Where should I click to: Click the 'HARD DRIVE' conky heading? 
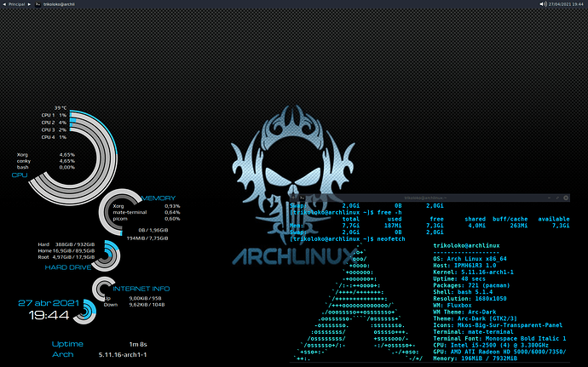pyautogui.click(x=68, y=267)
